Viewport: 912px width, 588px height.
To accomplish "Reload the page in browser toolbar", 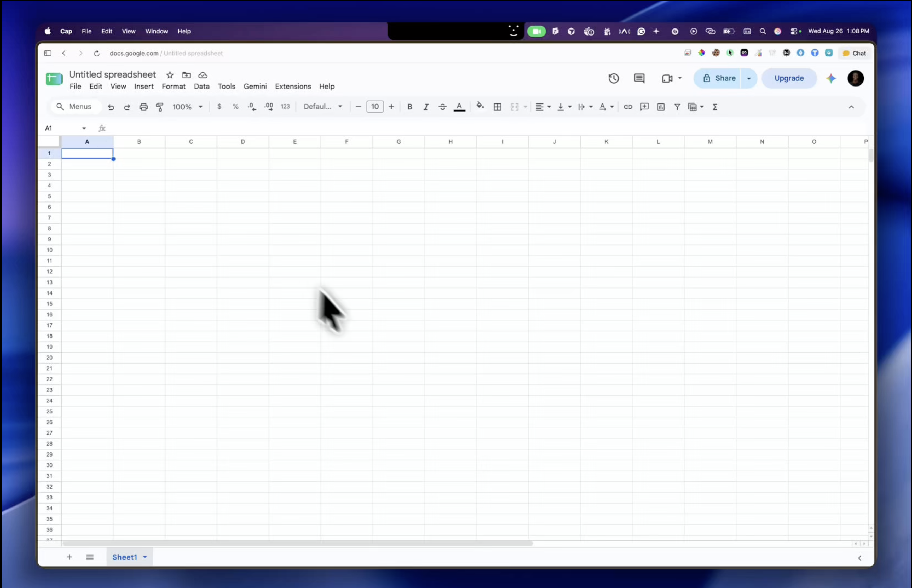I will [97, 53].
